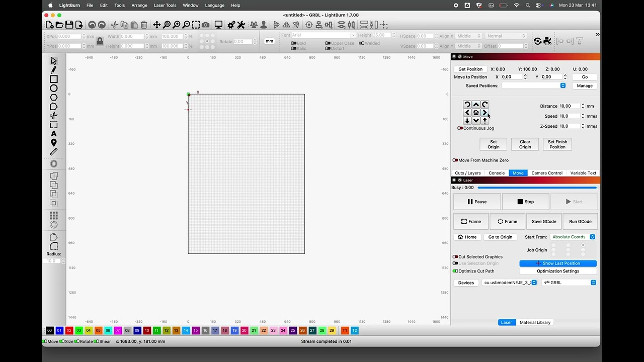644x362 pixels.
Task: Send laser home via jog pad house icon
Action: pyautogui.click(x=476, y=113)
